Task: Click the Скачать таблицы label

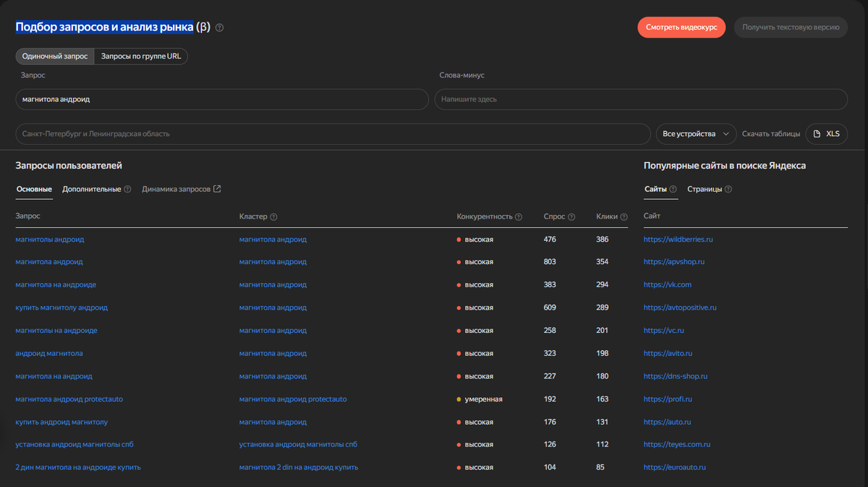Action: point(771,134)
